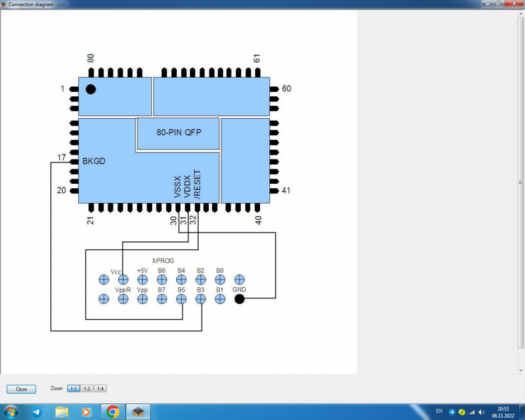Viewport: 525px width, 420px height.
Task: Click the Vcc connector pin
Action: coord(123,279)
